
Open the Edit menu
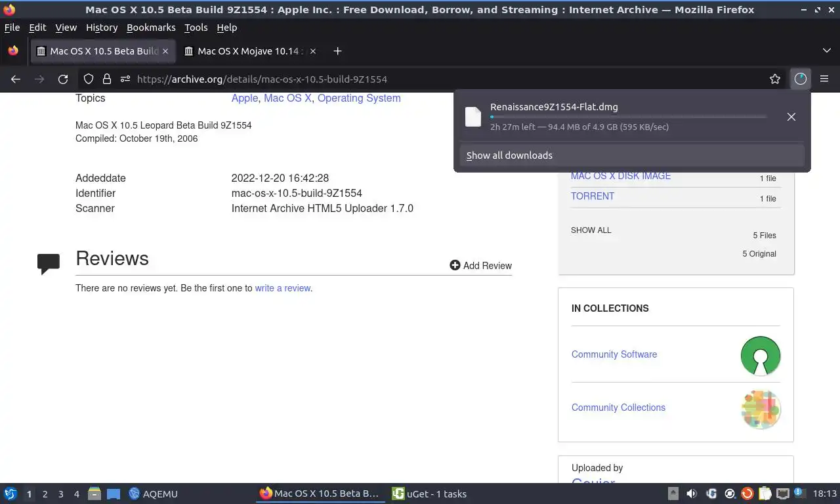coord(37,28)
